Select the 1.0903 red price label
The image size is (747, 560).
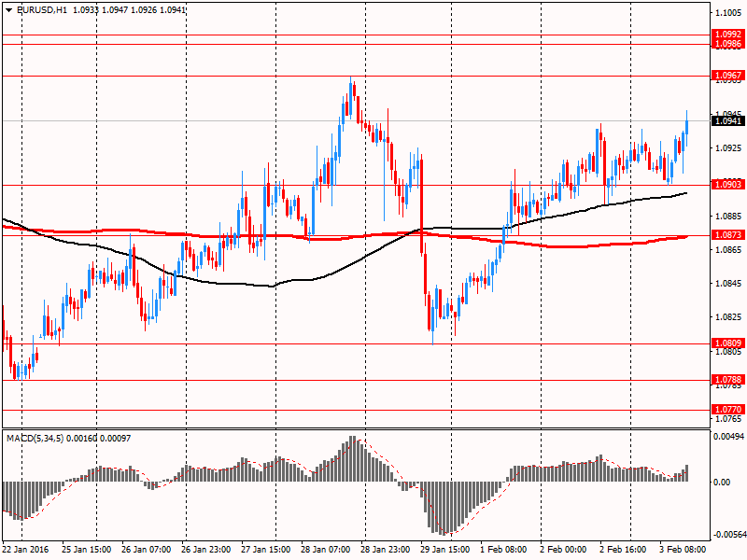coord(727,185)
